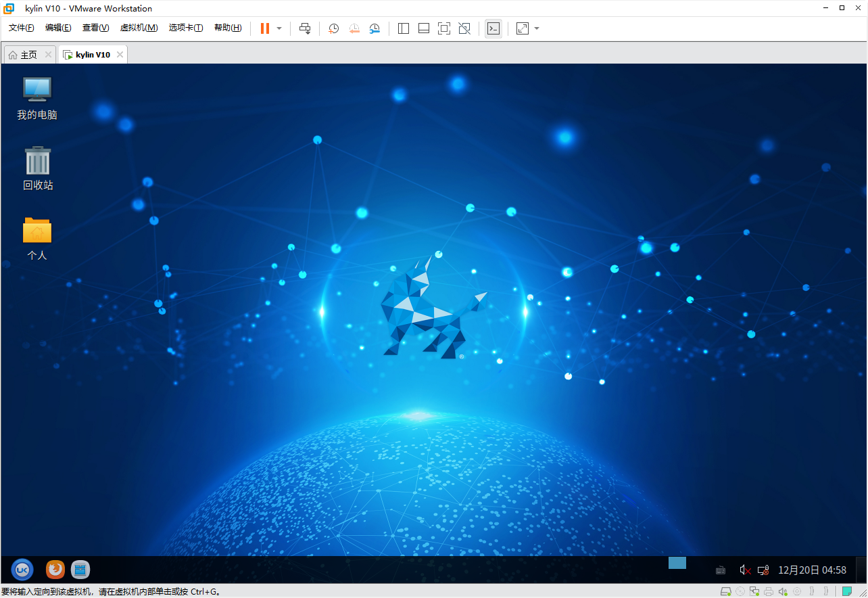This screenshot has height=598, width=868.
Task: Open the snapshot manager icon with wrench
Action: coord(375,28)
